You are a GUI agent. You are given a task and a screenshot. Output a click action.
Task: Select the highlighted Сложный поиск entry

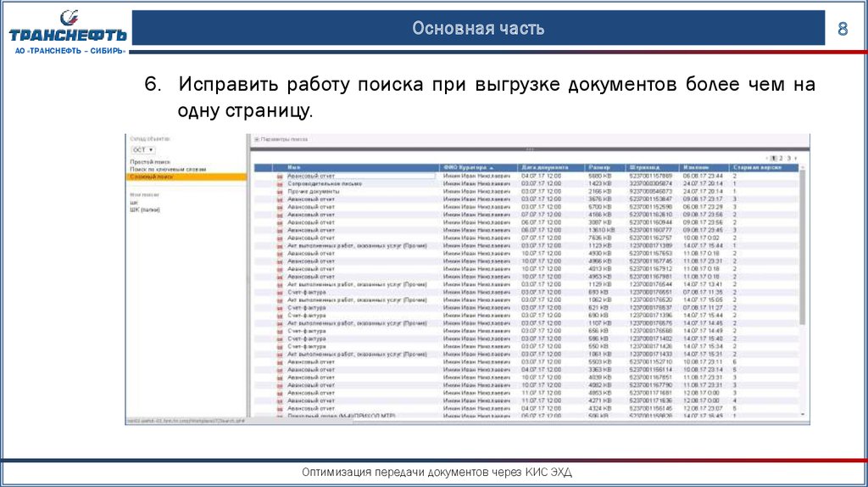pos(186,176)
